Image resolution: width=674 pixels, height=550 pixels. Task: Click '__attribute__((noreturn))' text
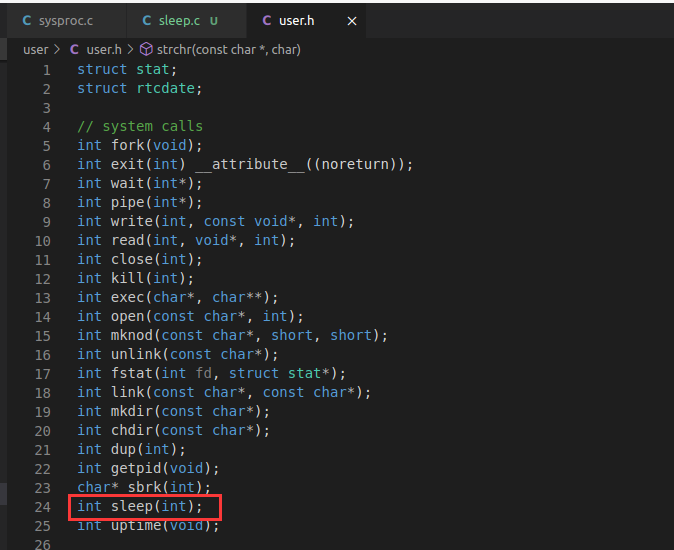(304, 164)
